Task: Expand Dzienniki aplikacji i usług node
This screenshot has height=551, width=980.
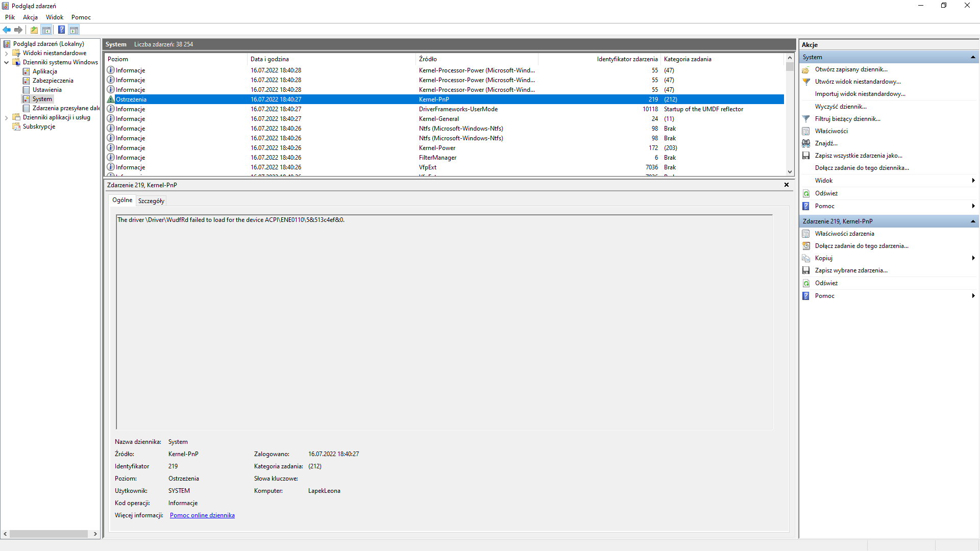Action: [6, 117]
